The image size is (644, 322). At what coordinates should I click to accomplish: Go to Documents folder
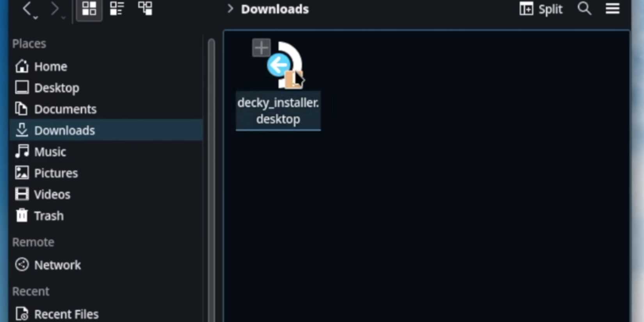click(x=65, y=109)
